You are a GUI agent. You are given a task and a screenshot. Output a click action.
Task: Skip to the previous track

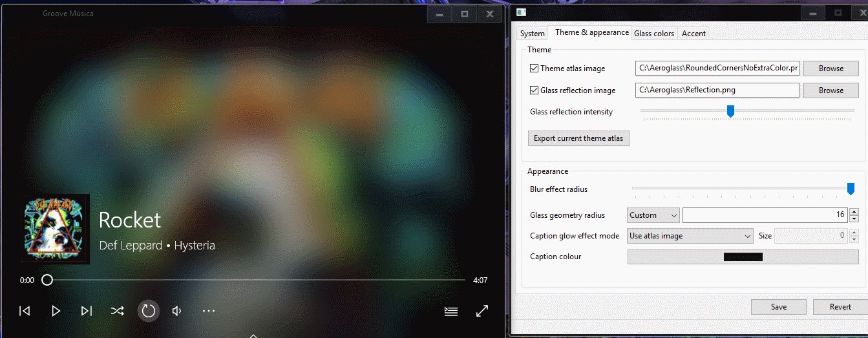25,311
